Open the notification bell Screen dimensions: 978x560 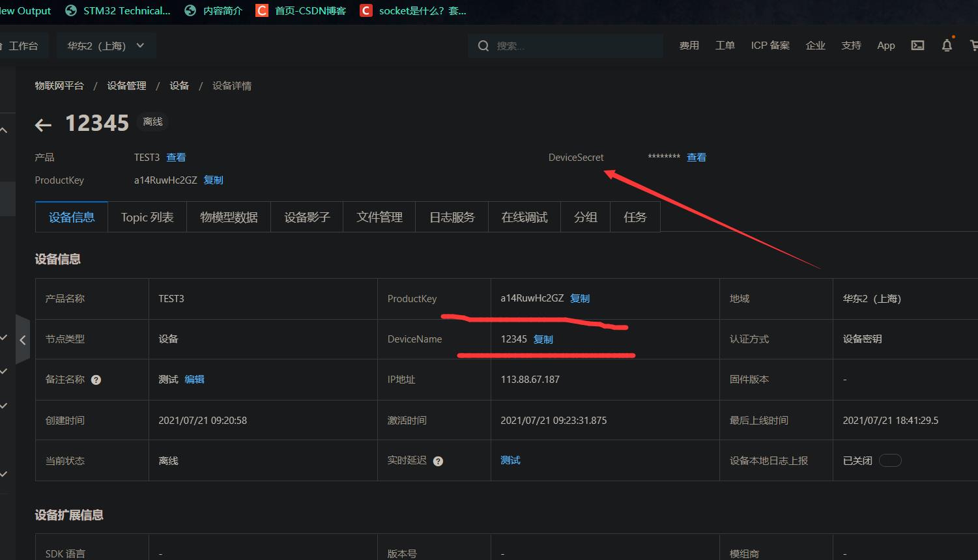(x=947, y=46)
